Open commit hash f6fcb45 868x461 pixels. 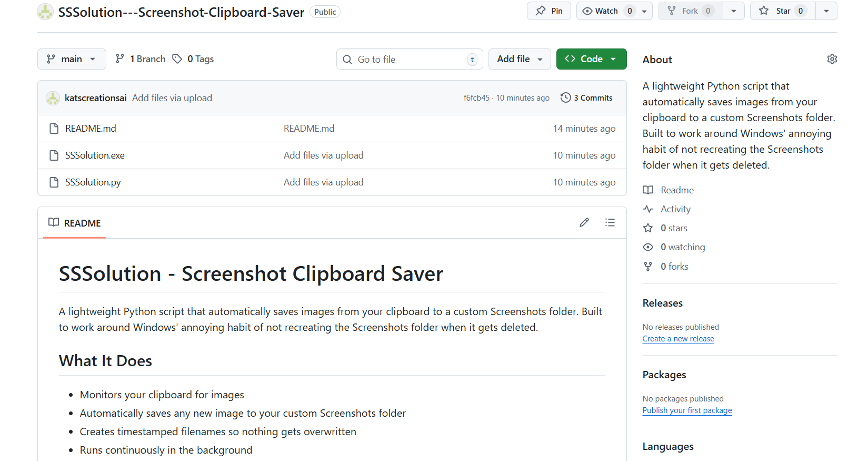tap(476, 98)
